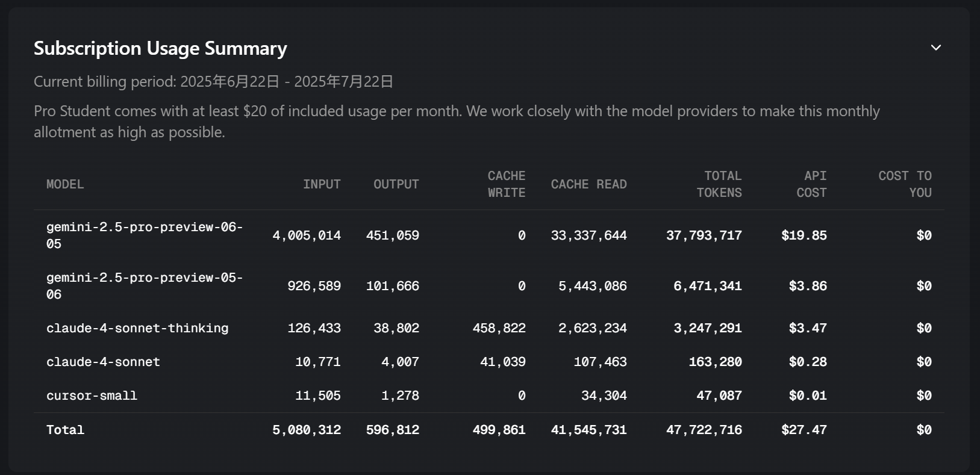Viewport: 980px width, 475px height.
Task: Click output value 38,802
Action: point(396,328)
